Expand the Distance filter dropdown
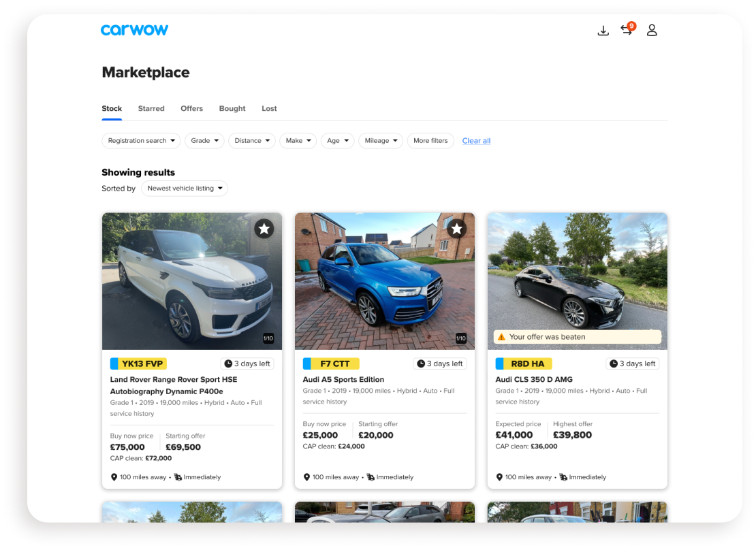The height and width of the screenshot is (550, 756). 252,141
